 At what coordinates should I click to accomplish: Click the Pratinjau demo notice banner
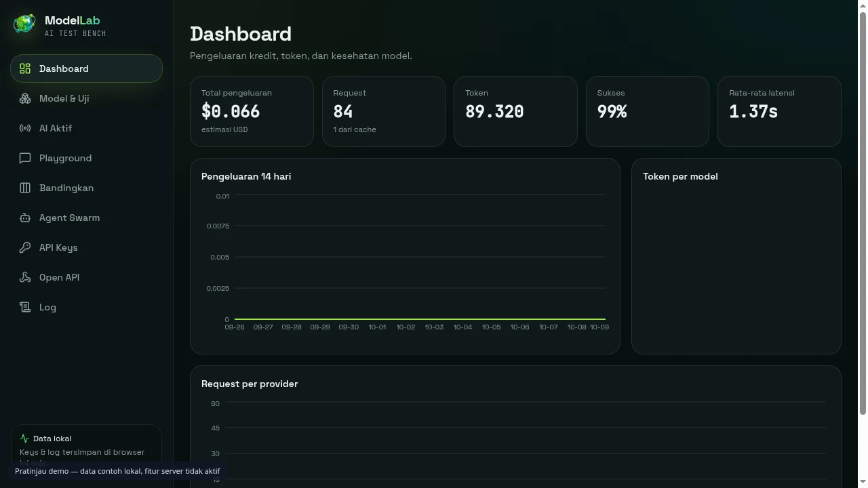117,471
